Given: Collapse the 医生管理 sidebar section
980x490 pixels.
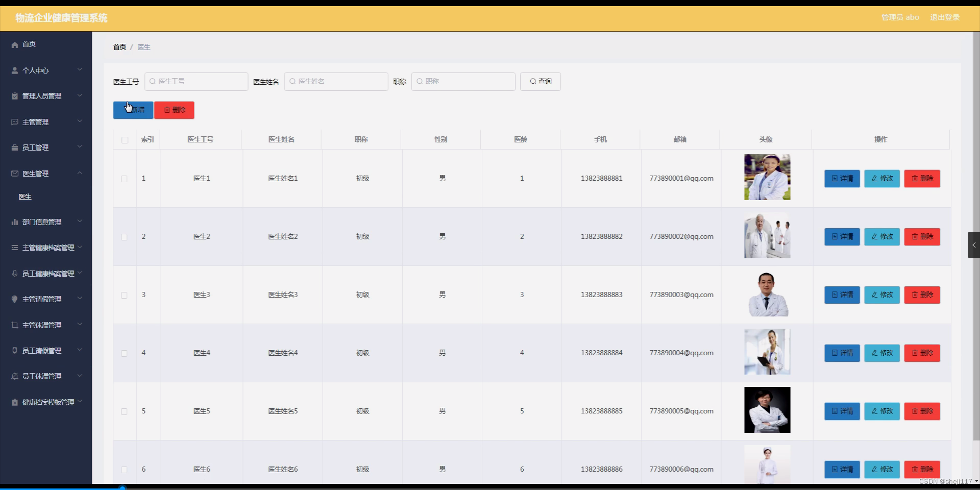Looking at the screenshot, I should point(80,173).
